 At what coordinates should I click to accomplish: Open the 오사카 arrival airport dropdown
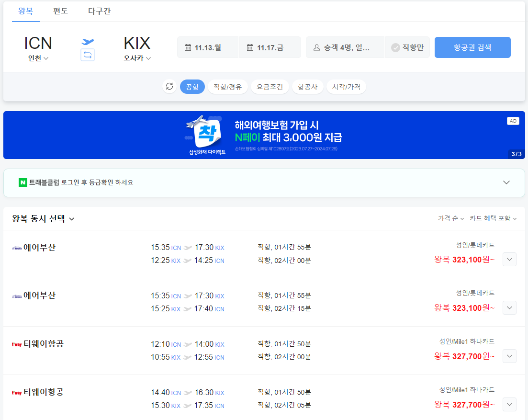click(137, 58)
